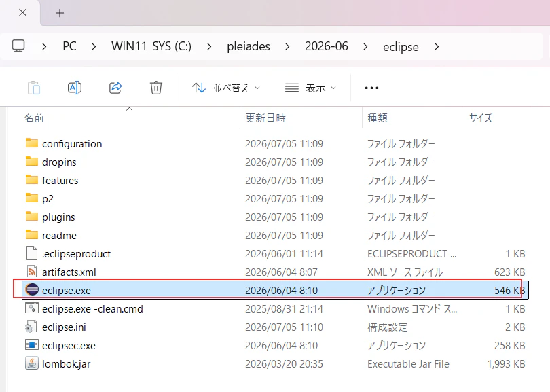
Task: Sort by 更新日時 column header
Action: tap(265, 118)
